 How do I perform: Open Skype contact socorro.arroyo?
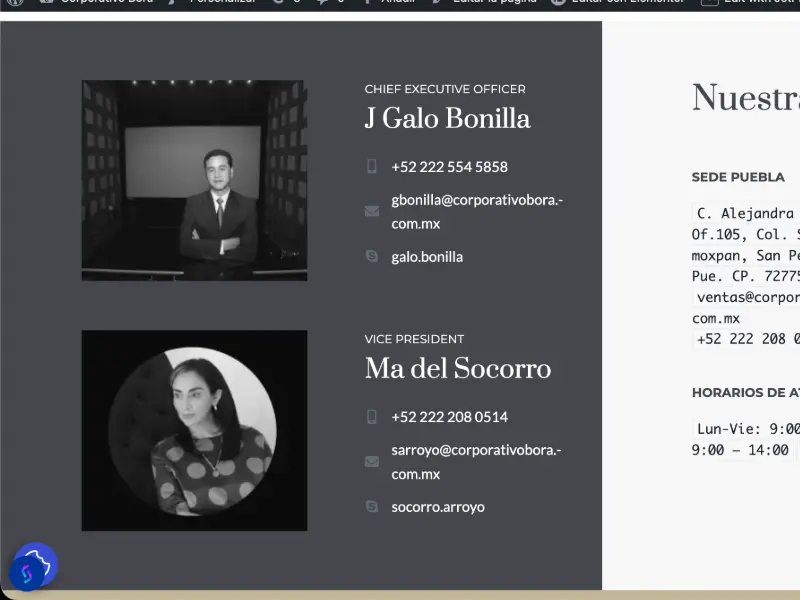(x=438, y=507)
